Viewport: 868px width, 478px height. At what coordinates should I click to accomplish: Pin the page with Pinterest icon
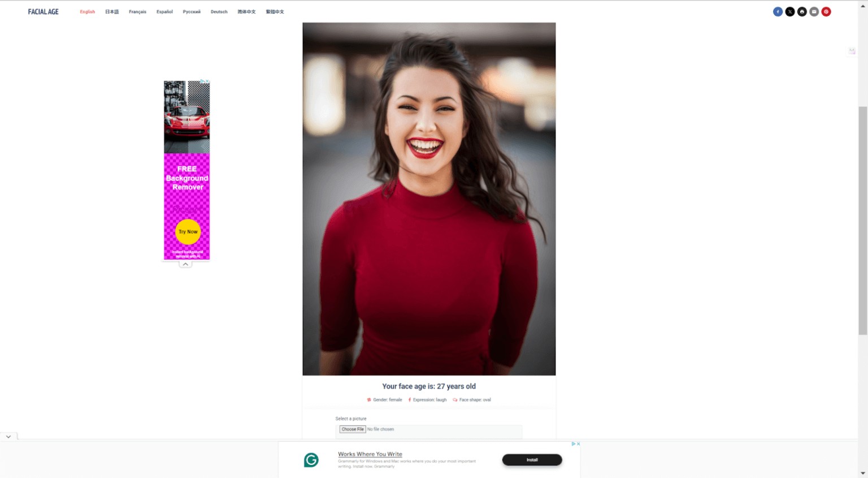point(826,12)
